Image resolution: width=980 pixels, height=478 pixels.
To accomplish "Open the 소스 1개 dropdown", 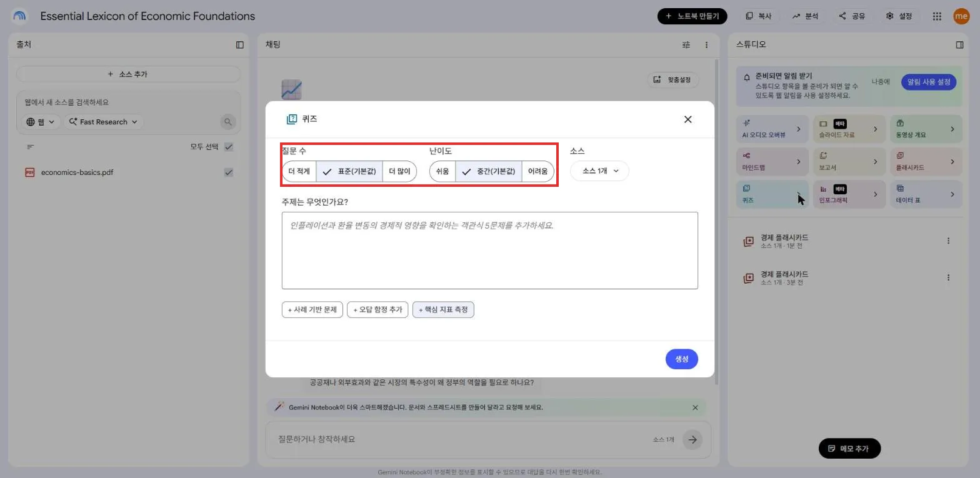I will (599, 171).
